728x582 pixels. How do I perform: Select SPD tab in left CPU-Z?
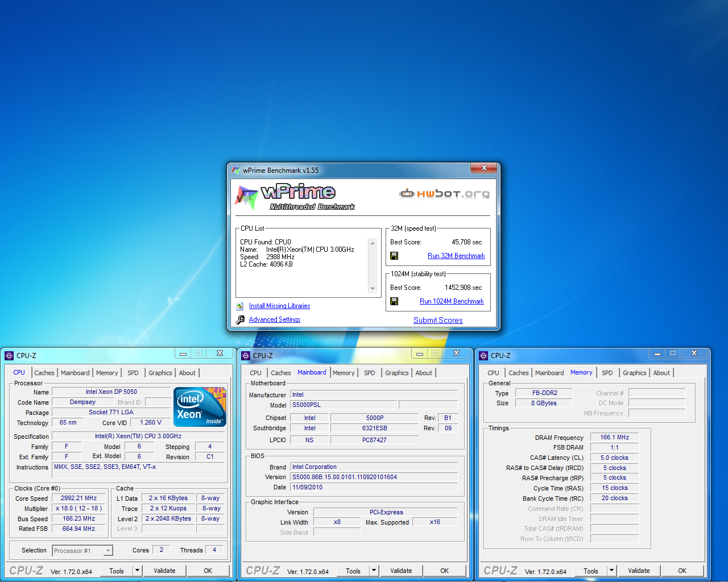[x=133, y=373]
